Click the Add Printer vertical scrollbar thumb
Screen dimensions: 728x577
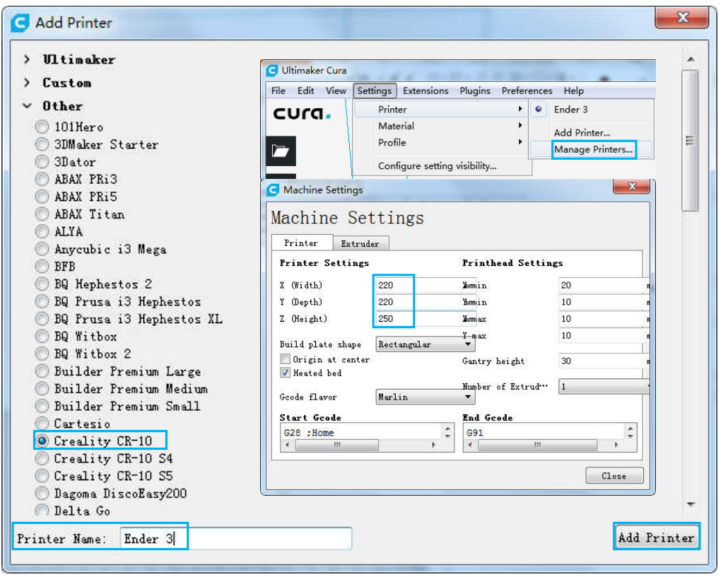click(x=690, y=140)
